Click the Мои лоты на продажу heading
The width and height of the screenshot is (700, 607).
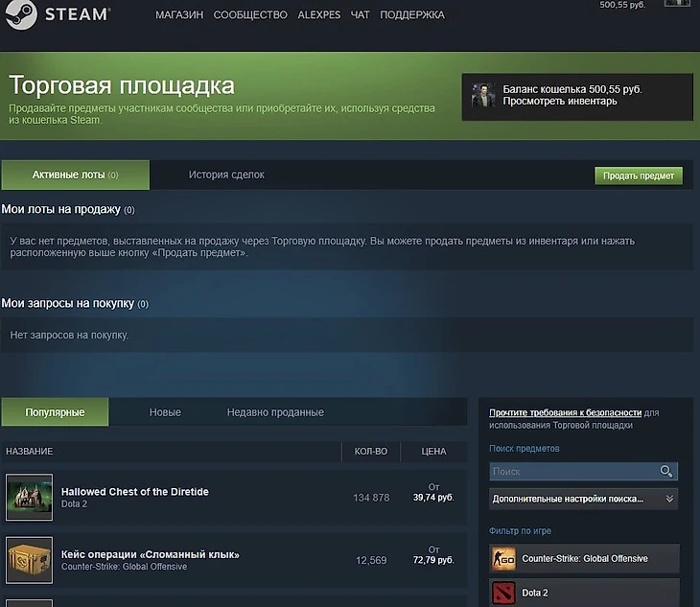(x=60, y=209)
